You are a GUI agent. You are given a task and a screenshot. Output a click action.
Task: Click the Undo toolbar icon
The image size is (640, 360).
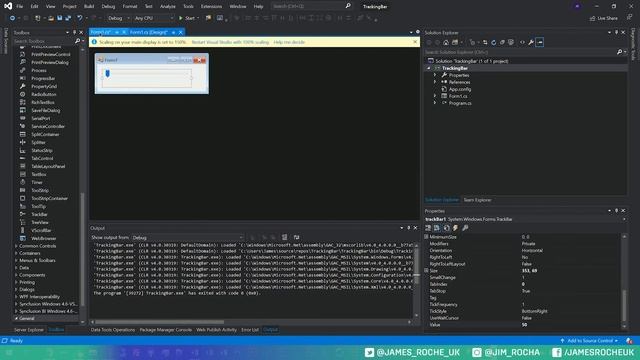(80, 18)
